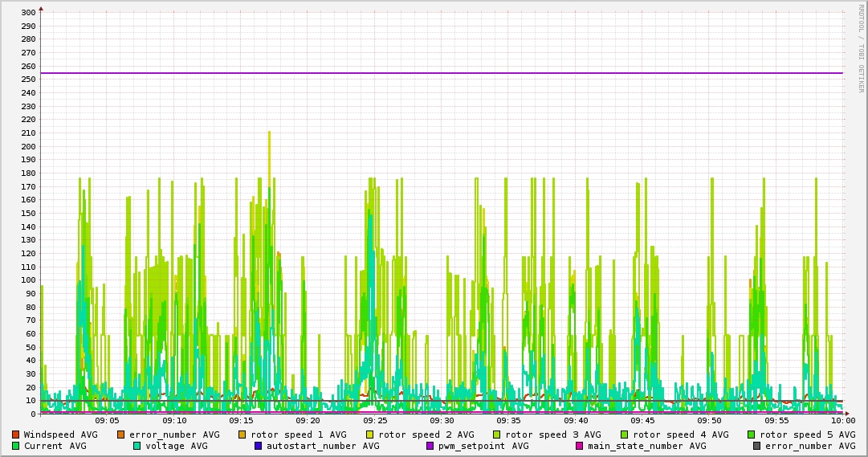Screen dimensions: 868x457
Task: Click the 300 value on the Y axis
Action: pos(26,13)
